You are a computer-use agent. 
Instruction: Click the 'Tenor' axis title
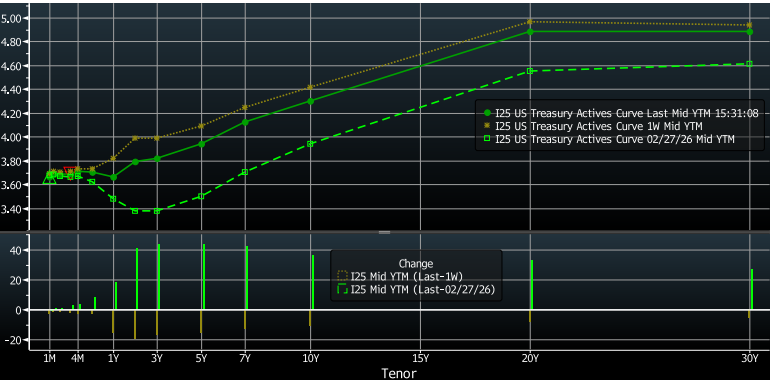399,374
